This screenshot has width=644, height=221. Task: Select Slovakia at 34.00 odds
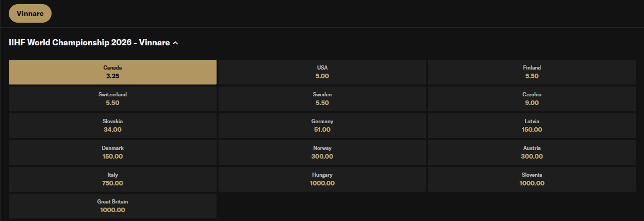112,126
